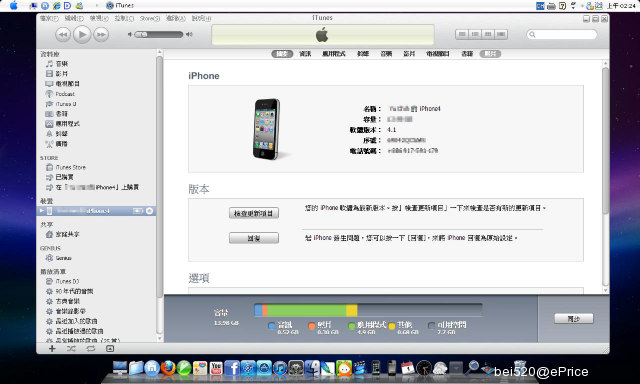This screenshot has width=640, height=384.
Task: Click the 回復 Restore button
Action: tap(254, 238)
